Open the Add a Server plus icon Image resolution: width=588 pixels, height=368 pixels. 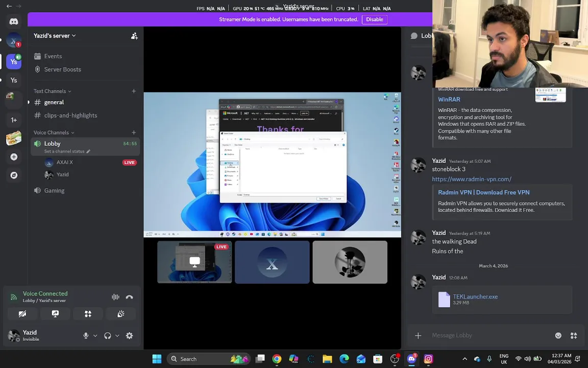(x=14, y=157)
